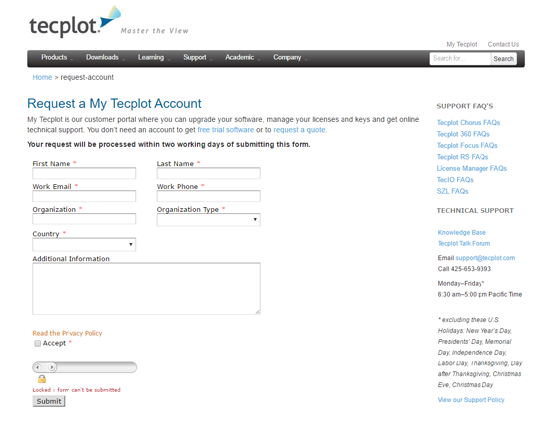
Task: Open the Organization Type dropdown
Action: pos(208,220)
